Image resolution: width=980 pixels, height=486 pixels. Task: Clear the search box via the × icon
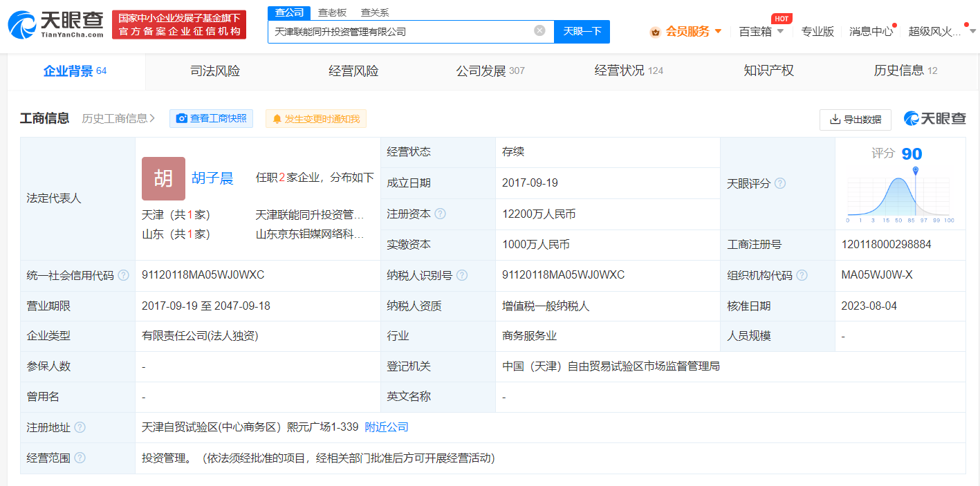[x=539, y=30]
